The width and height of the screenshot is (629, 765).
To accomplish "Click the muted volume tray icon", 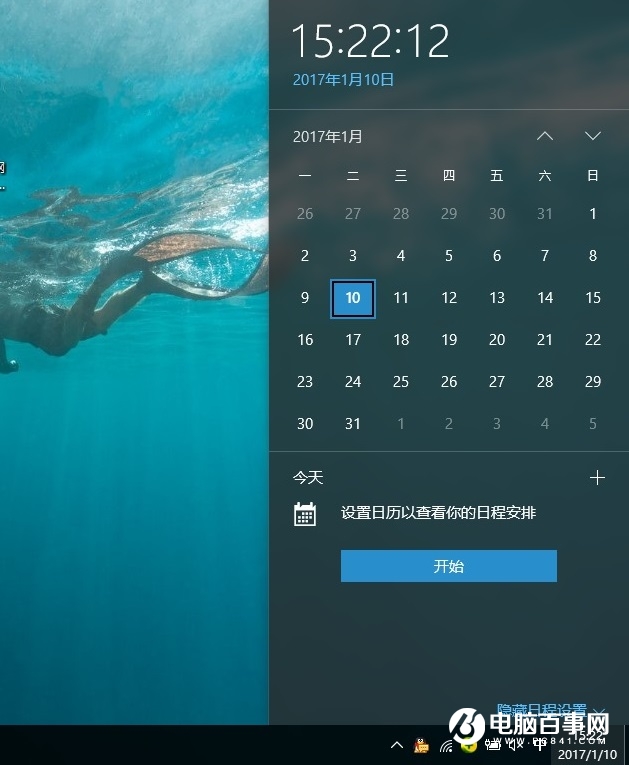I will coord(516,745).
